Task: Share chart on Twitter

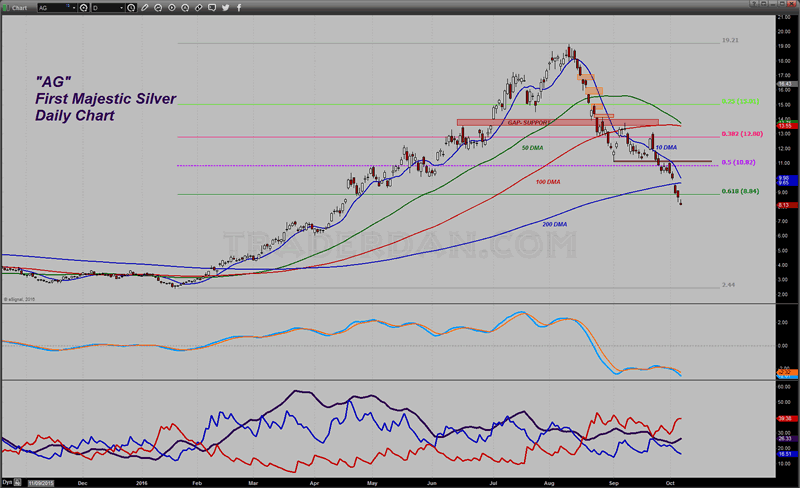Action: point(225,8)
